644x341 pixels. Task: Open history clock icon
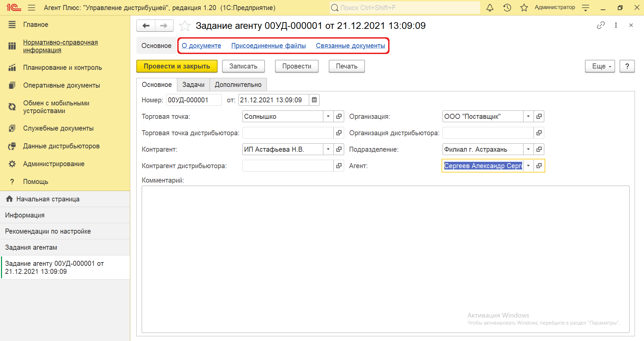(507, 7)
